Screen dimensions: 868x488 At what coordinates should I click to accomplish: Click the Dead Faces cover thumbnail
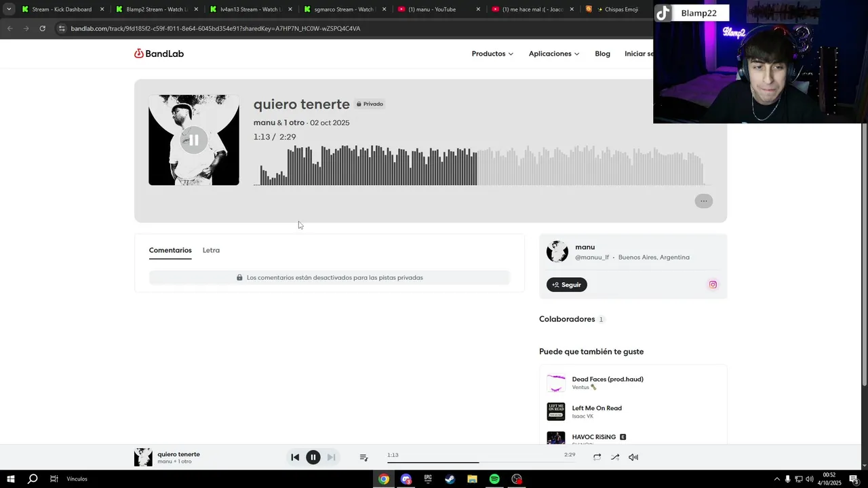[x=556, y=383]
